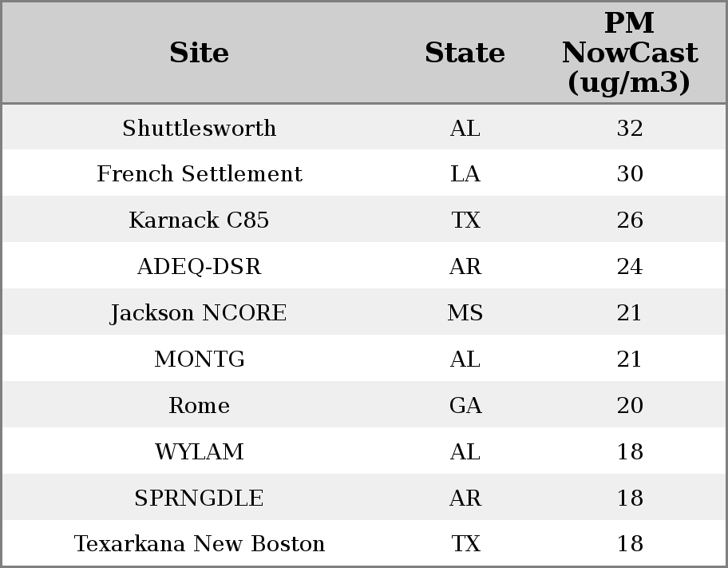Select the ADEQ-DSR site entry
Screen dimensions: 728x568
pos(200,267)
